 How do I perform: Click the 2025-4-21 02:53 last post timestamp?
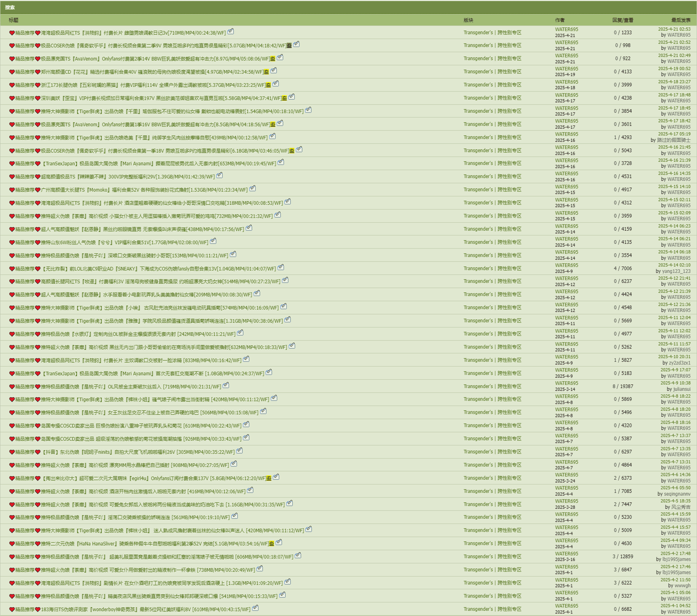tap(674, 29)
